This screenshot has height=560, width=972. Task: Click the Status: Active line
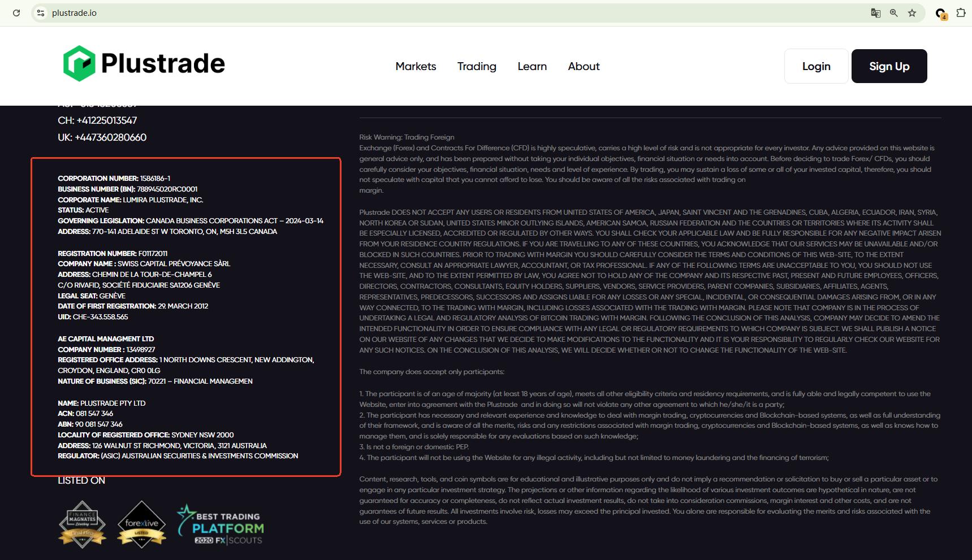[83, 210]
